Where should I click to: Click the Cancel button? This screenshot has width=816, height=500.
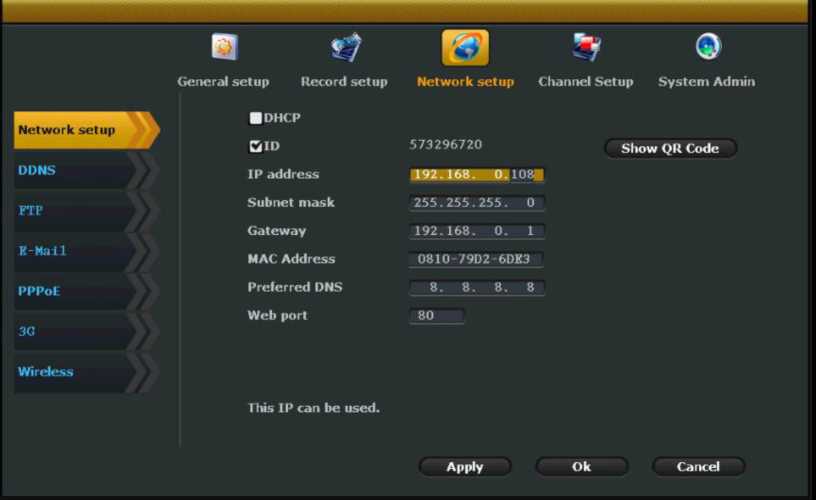coord(698,467)
